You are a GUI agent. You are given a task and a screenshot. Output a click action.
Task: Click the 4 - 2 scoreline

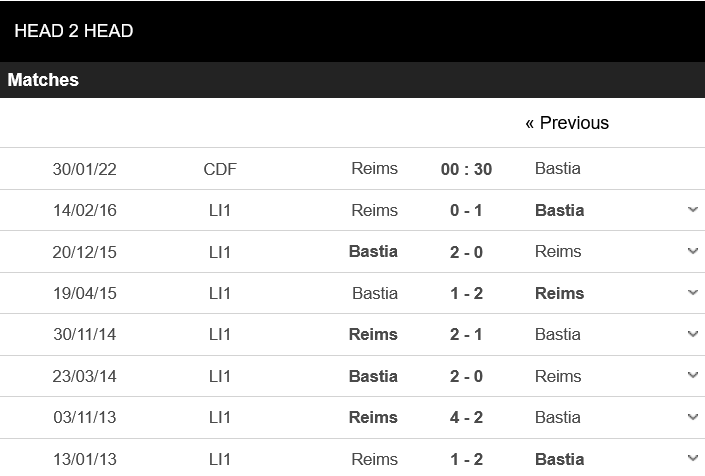pyautogui.click(x=466, y=417)
